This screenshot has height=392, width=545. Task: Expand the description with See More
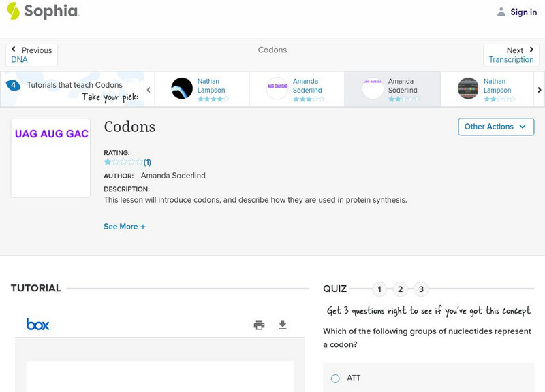(x=125, y=226)
